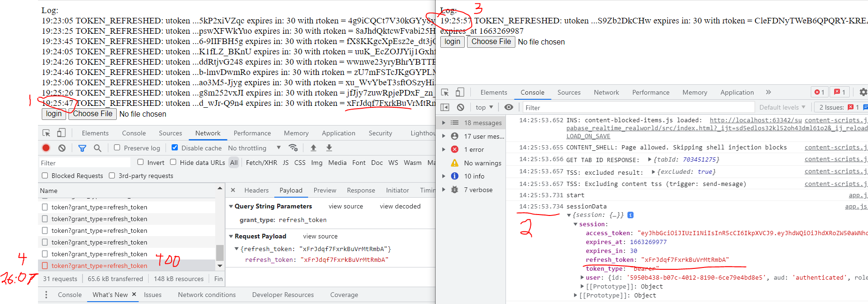Click the inspect element icon in left DevTools
The width and height of the screenshot is (868, 304).
click(46, 133)
